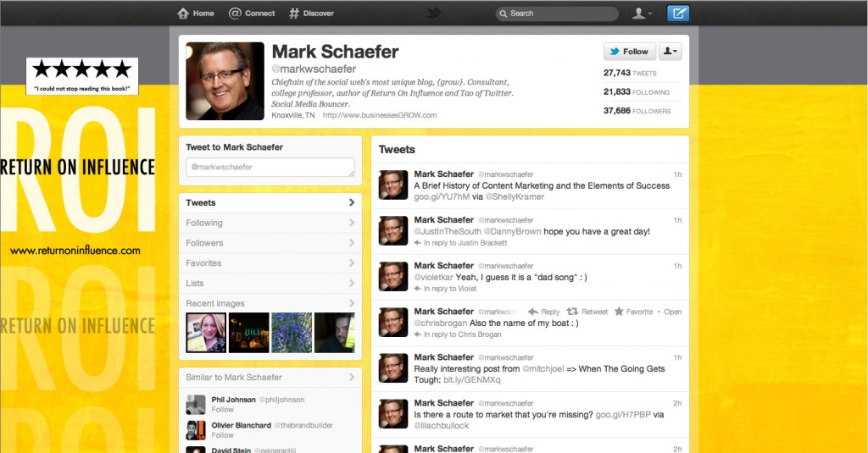This screenshot has height=453, width=868.
Task: Open the account profile dropdown in top bar
Action: [x=643, y=14]
